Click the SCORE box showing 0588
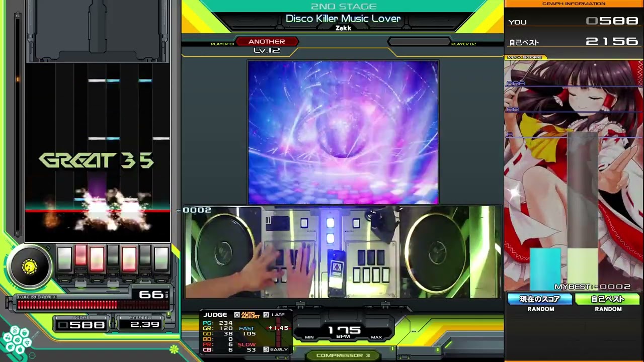Viewport: 644px width, 362px height. pyautogui.click(x=80, y=324)
